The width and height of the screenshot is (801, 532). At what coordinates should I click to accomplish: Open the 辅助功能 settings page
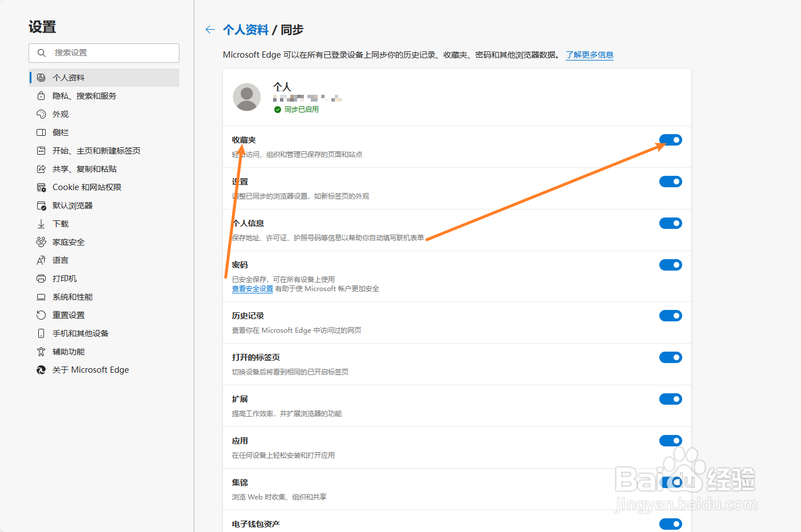pyautogui.click(x=104, y=352)
